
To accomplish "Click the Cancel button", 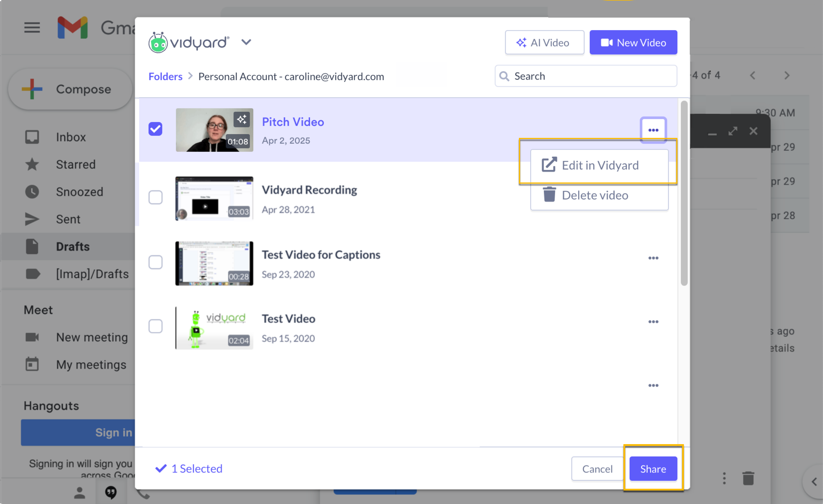I will click(x=597, y=469).
